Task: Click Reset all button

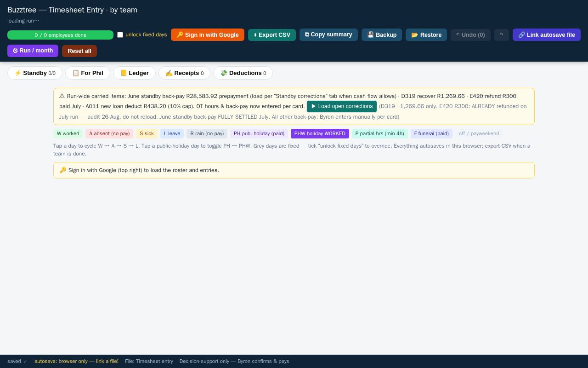Action: click(x=79, y=51)
